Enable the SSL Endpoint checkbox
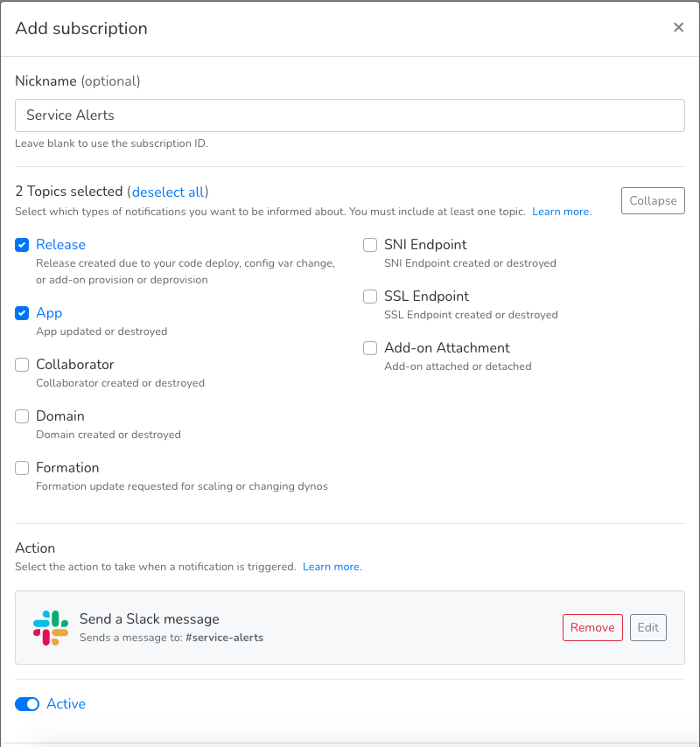Screen dimensions: 700x747 tap(371, 297)
